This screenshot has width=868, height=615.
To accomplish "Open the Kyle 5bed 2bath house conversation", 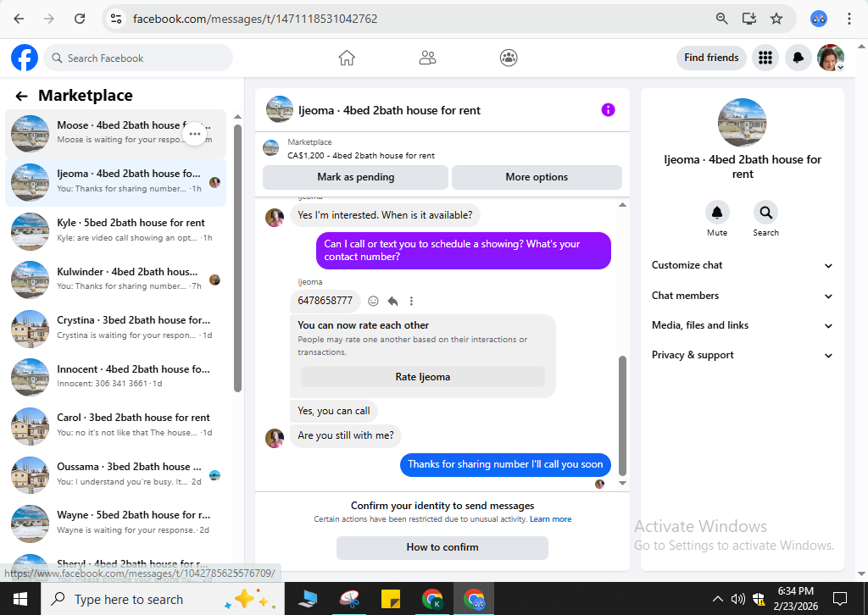I will point(115,230).
